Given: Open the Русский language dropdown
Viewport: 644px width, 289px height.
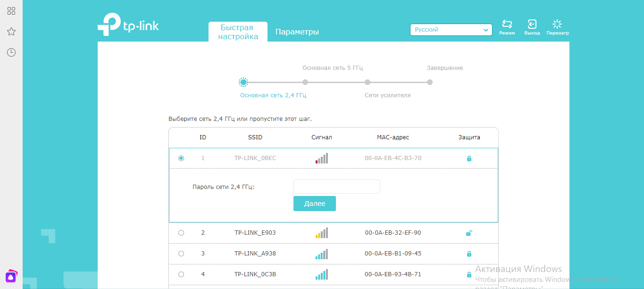Looking at the screenshot, I should click(x=451, y=30).
